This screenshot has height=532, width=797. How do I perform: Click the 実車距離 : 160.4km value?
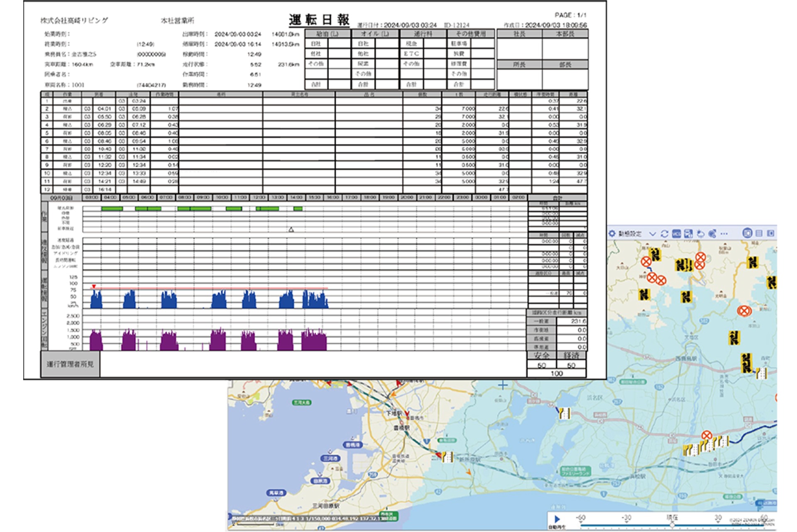[x=69, y=64]
